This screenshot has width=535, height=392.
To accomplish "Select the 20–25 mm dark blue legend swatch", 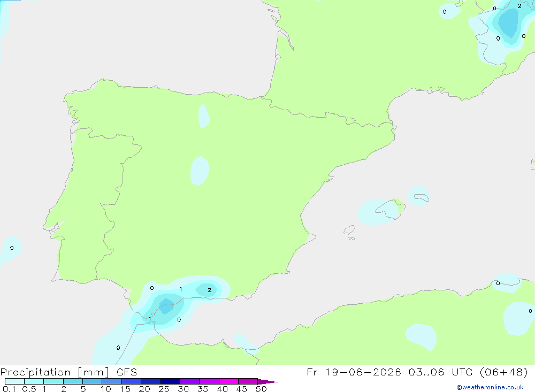I will [150, 381].
